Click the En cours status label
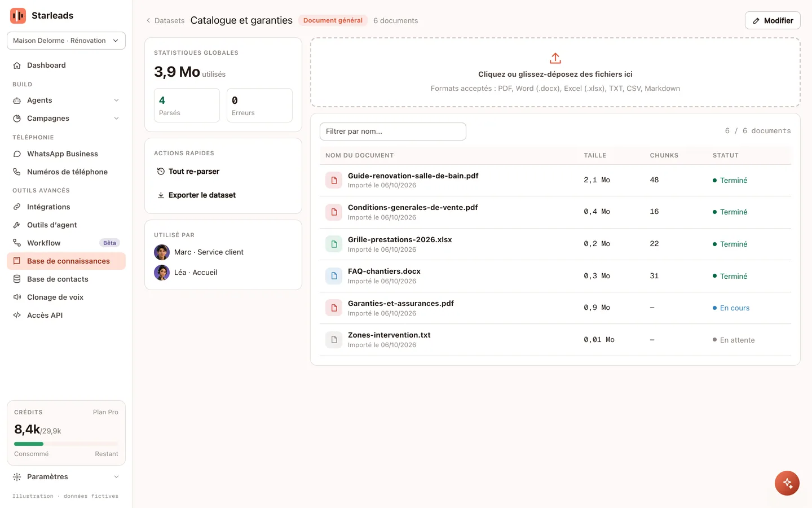 [731, 308]
